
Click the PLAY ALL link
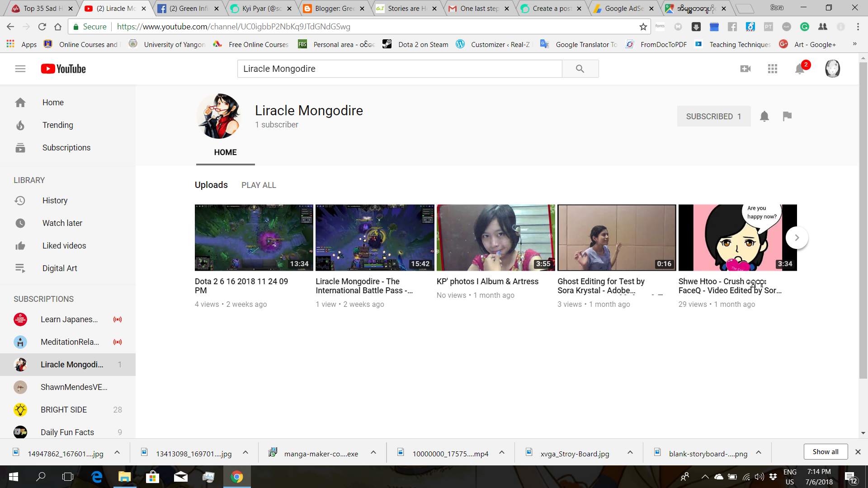(259, 185)
